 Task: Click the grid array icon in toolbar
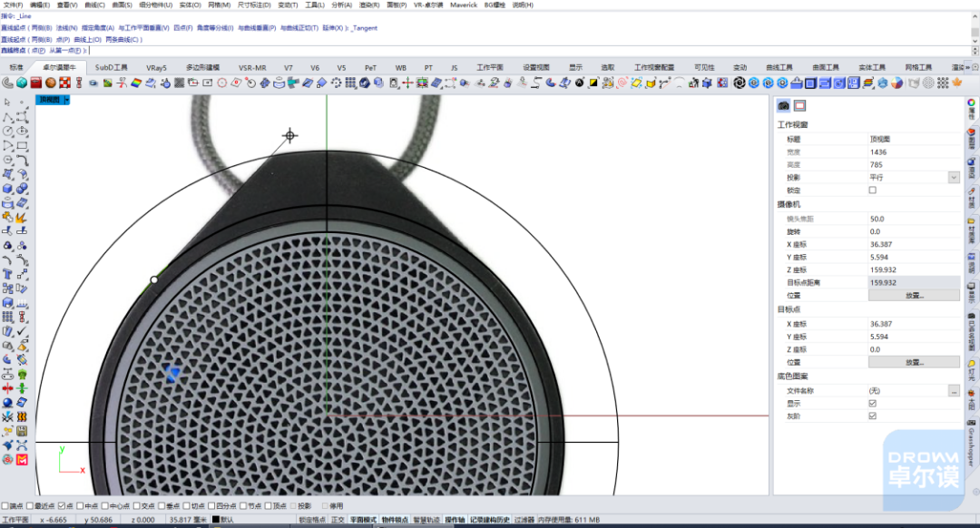tap(350, 83)
